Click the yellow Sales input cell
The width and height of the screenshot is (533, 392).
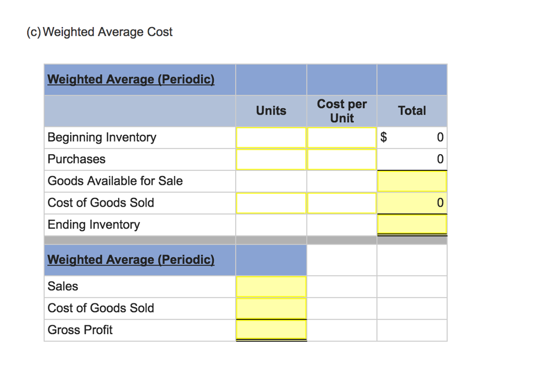point(271,286)
